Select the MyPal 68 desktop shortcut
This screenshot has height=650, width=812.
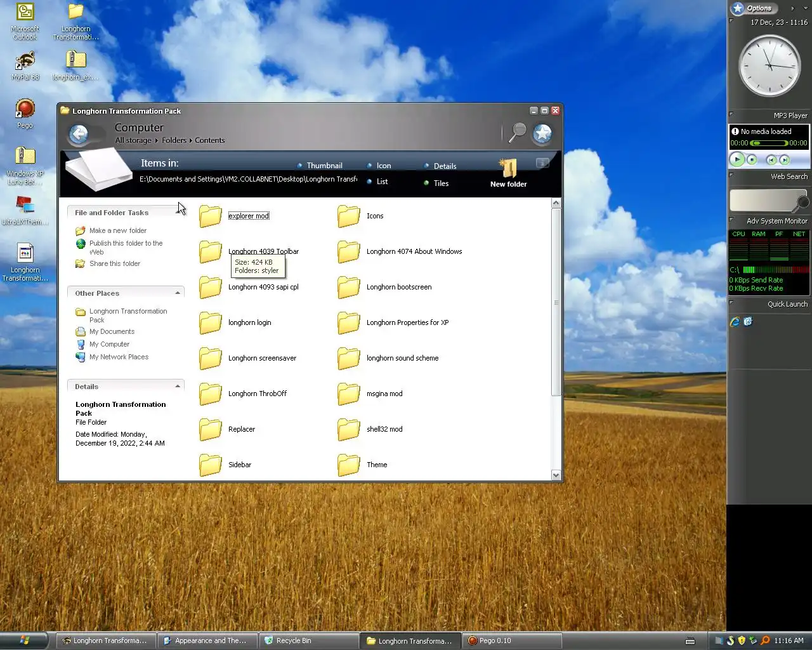(x=25, y=65)
